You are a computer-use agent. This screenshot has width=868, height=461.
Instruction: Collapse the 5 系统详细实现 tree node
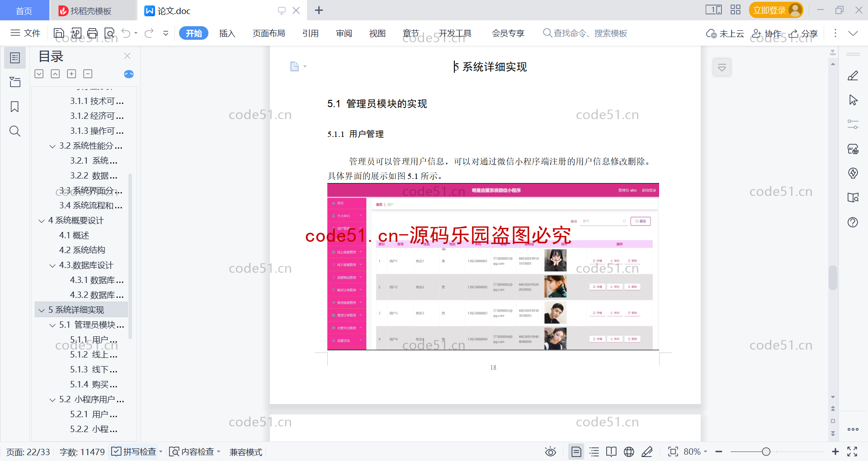point(42,310)
